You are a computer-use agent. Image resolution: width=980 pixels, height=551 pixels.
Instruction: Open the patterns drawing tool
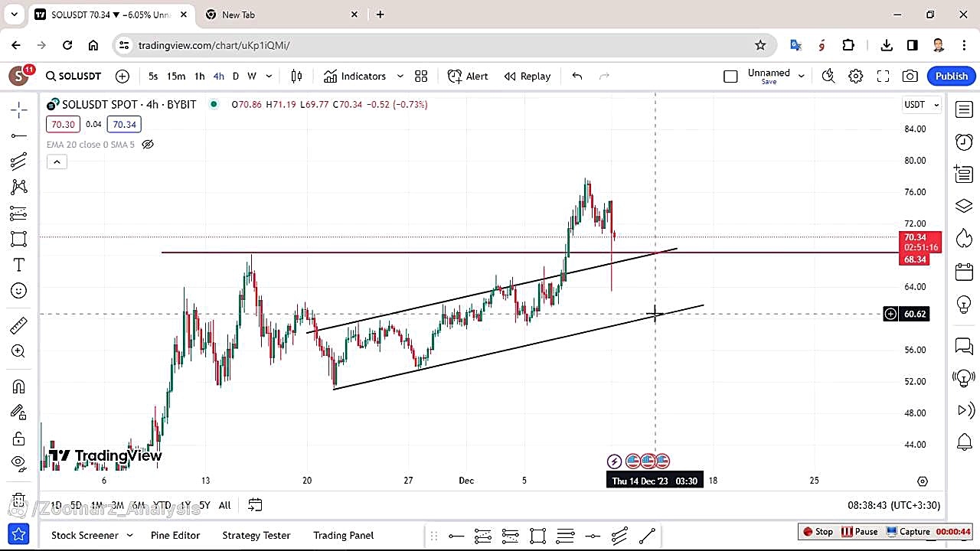pyautogui.click(x=19, y=187)
